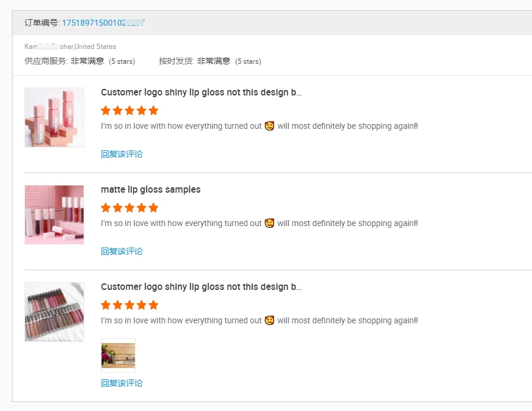
Task: Expand the truncated title of the third review
Action: coord(200,287)
